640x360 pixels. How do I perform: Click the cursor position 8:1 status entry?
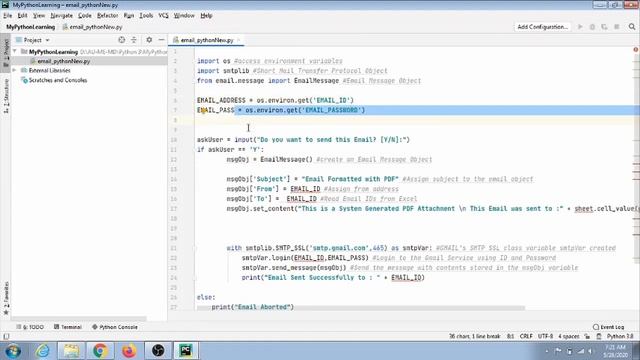pyautogui.click(x=511, y=337)
